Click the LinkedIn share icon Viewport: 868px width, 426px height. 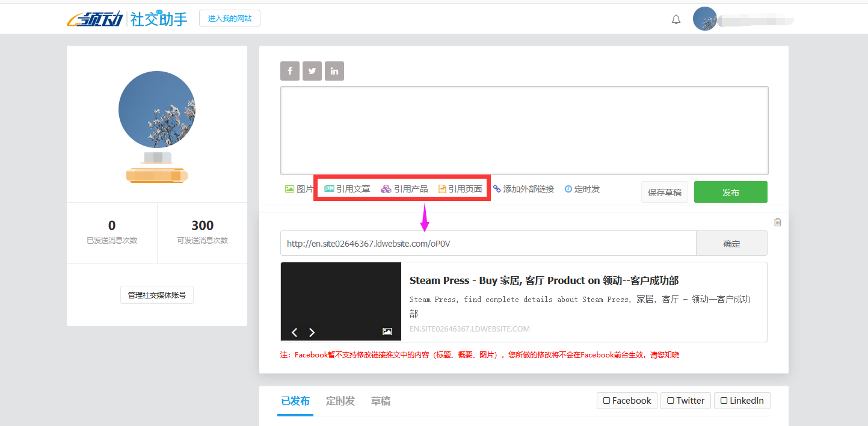point(334,71)
